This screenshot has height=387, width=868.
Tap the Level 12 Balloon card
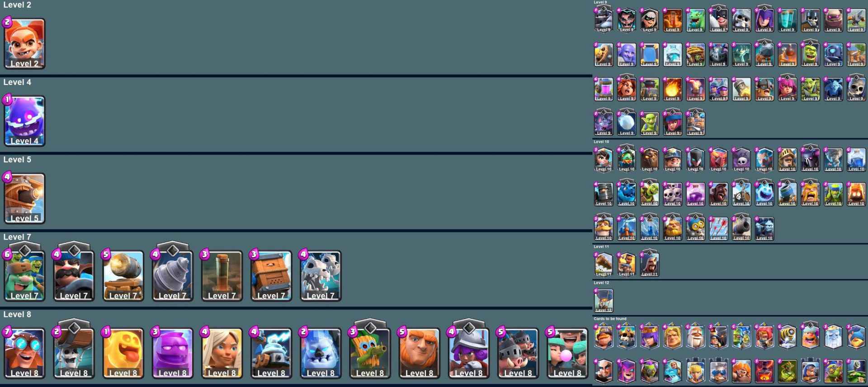(x=604, y=301)
